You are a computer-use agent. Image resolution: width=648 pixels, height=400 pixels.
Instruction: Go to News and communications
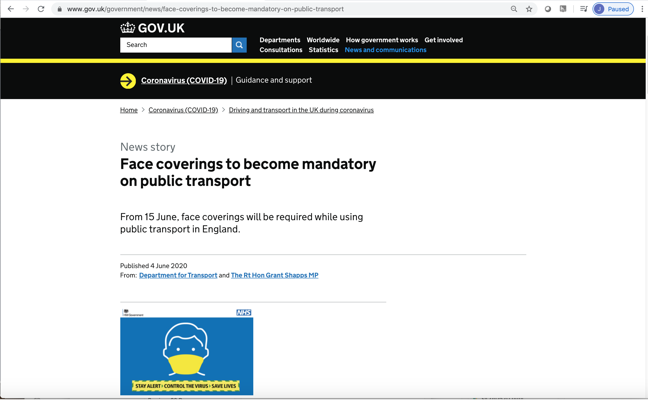385,50
